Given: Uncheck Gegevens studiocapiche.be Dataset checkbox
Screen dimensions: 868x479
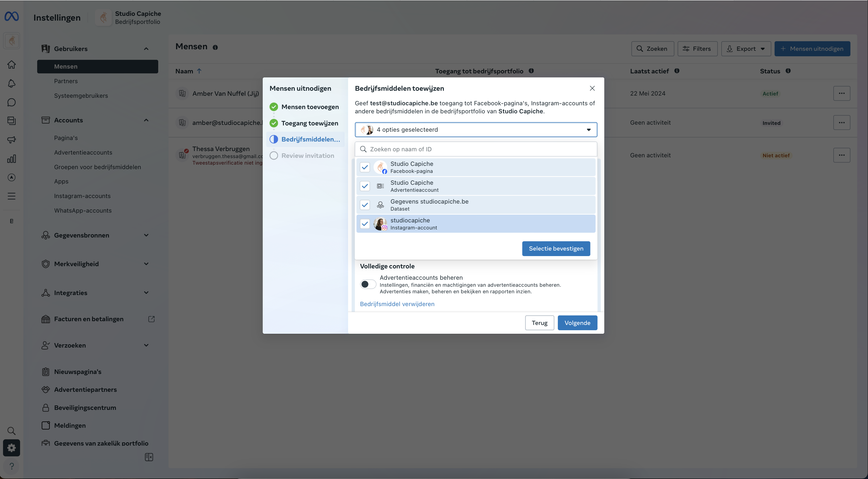Looking at the screenshot, I should coord(365,205).
